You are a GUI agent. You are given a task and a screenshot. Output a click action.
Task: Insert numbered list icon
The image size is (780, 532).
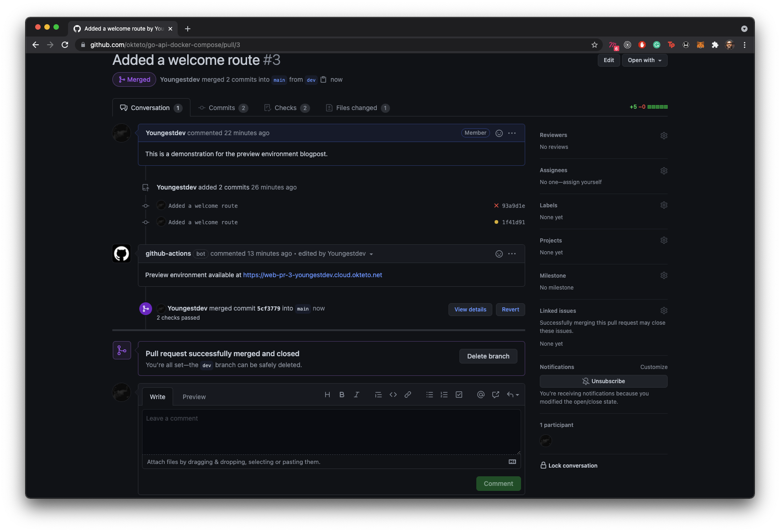click(444, 395)
